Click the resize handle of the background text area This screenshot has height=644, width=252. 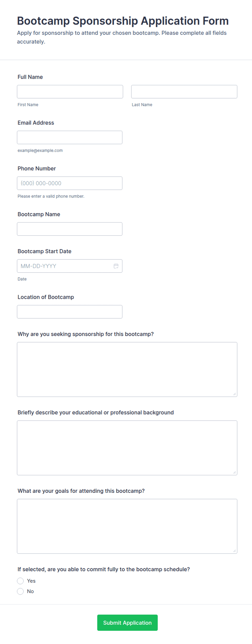point(234,472)
